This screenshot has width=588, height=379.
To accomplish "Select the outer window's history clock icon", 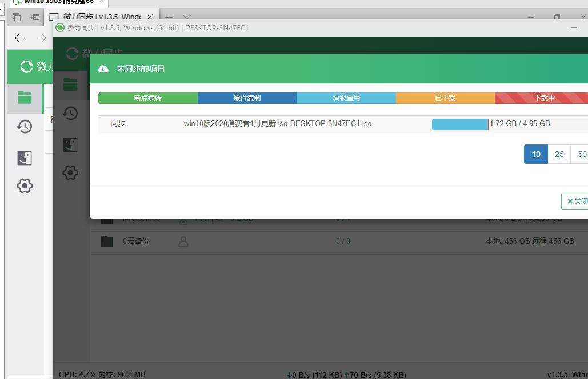I will pyautogui.click(x=25, y=127).
